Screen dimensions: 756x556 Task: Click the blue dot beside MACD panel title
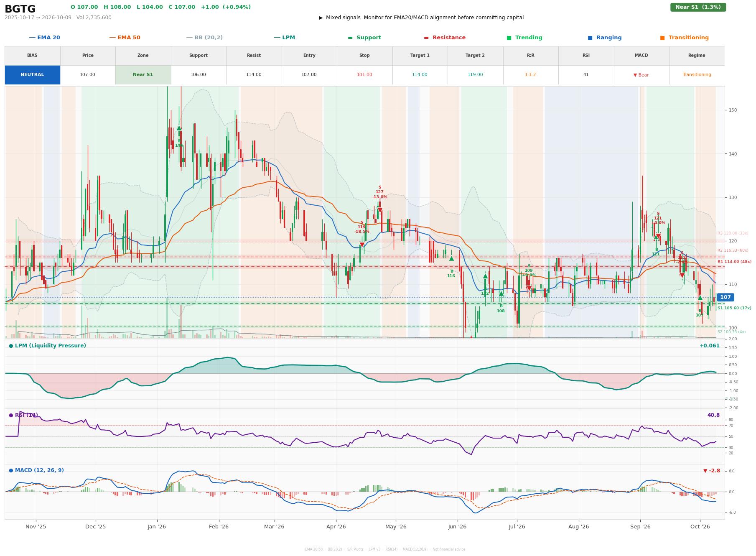(11, 470)
